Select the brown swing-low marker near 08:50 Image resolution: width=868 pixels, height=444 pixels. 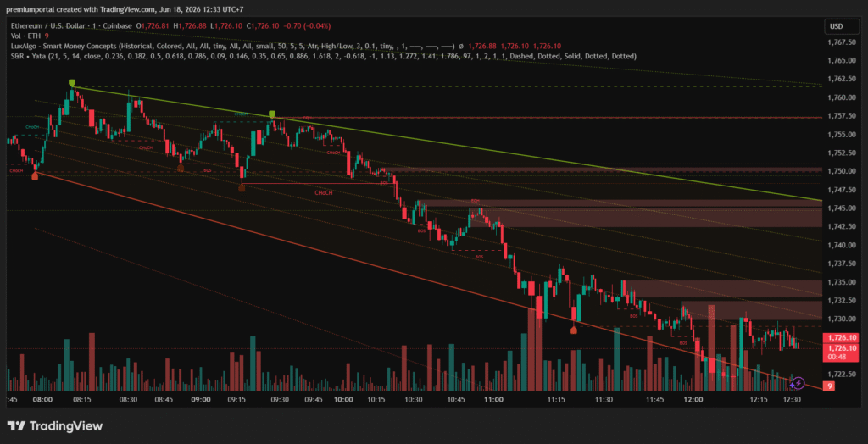[181, 168]
